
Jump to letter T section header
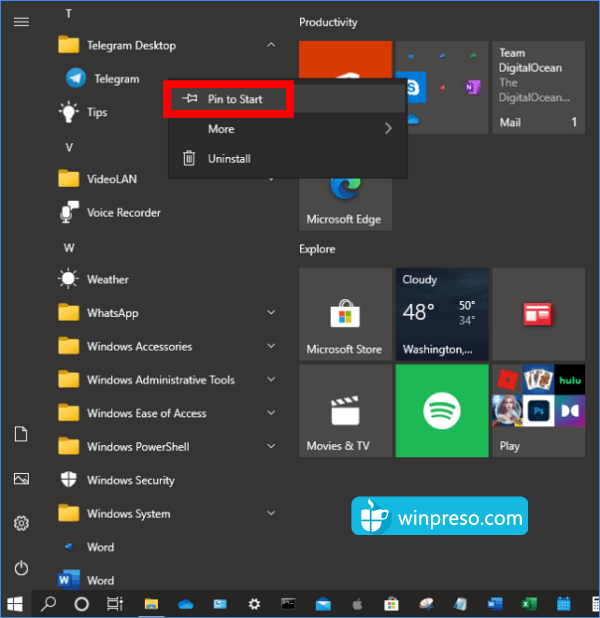69,14
